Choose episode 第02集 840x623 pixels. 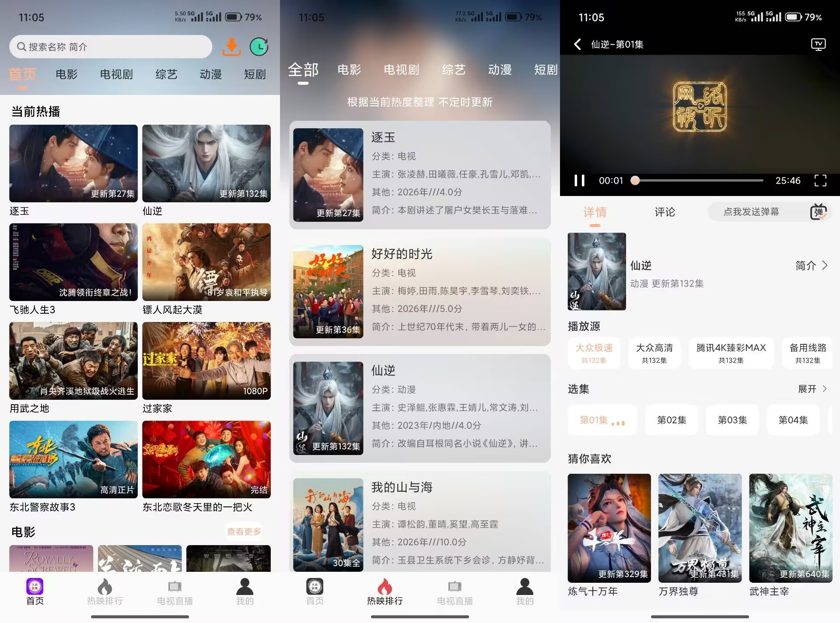point(672,420)
